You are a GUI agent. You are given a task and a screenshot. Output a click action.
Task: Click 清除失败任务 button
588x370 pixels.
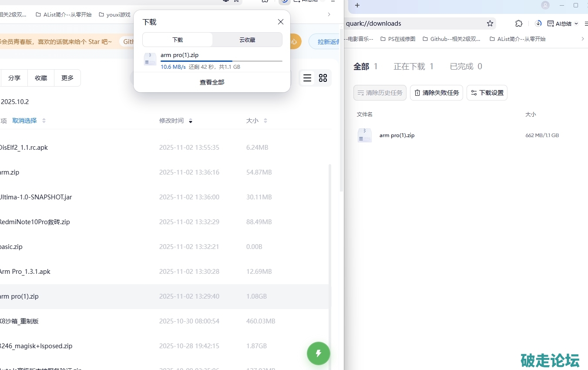[x=437, y=93]
